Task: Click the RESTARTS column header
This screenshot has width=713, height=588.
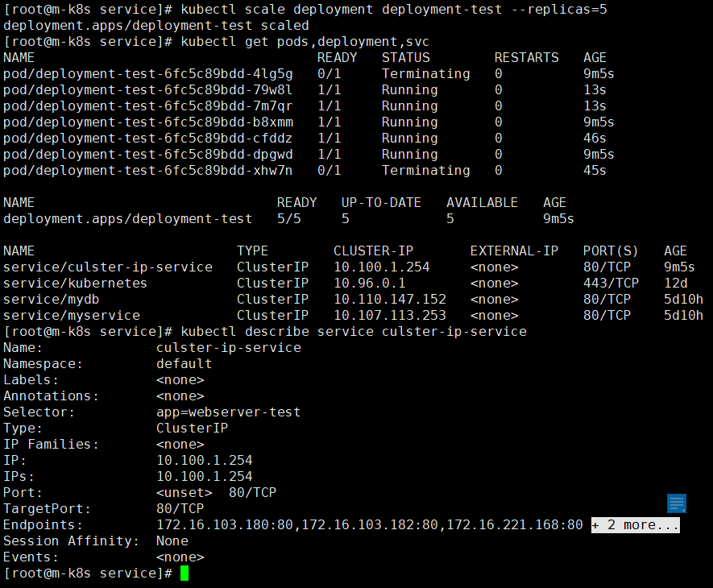Action: [527, 58]
